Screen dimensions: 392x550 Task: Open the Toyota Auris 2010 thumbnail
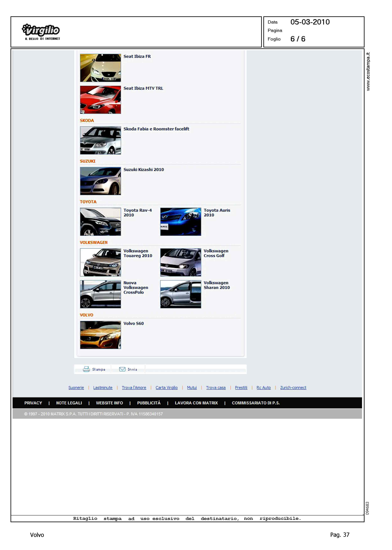tap(181, 222)
